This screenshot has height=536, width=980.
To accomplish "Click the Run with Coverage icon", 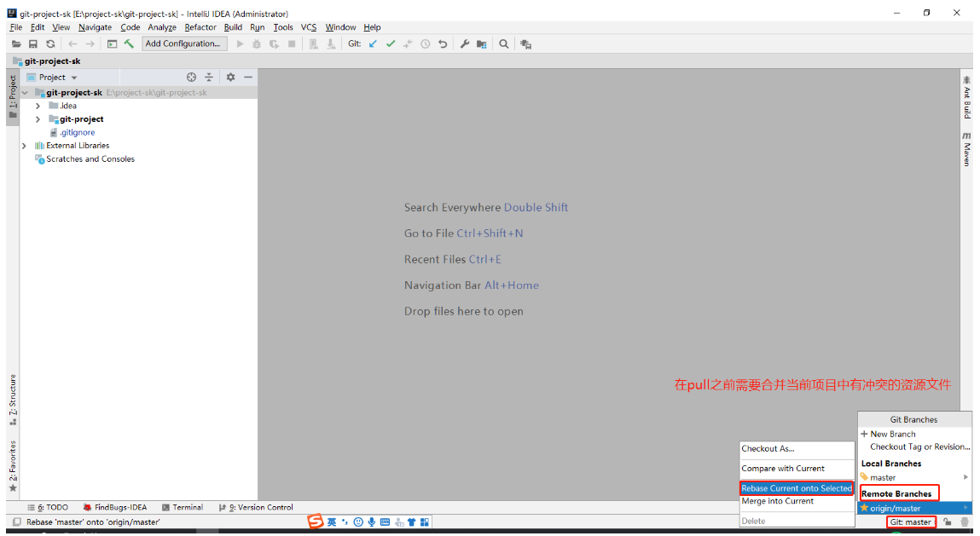I will pos(274,43).
